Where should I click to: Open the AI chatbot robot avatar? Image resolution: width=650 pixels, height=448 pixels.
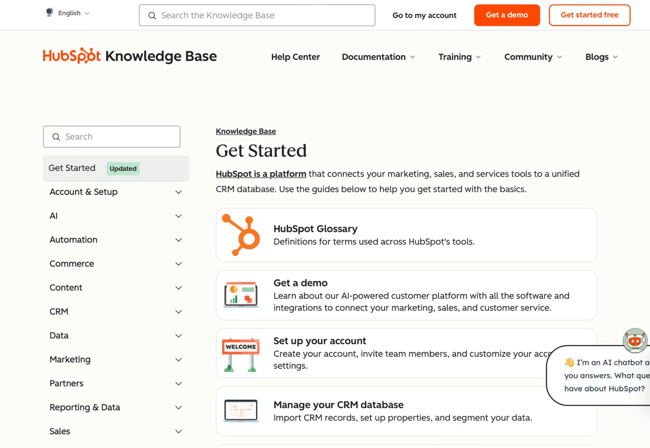(x=635, y=340)
